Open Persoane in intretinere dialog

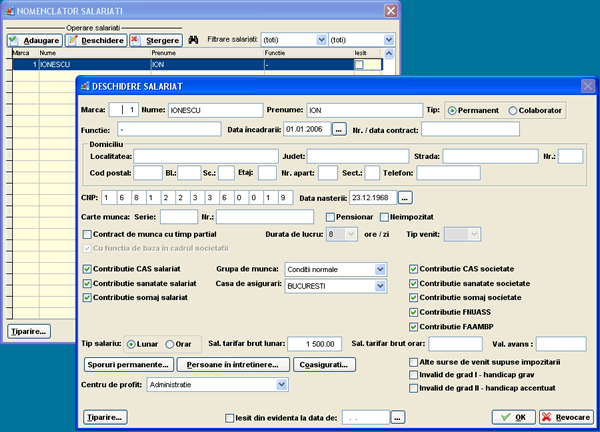(x=233, y=365)
